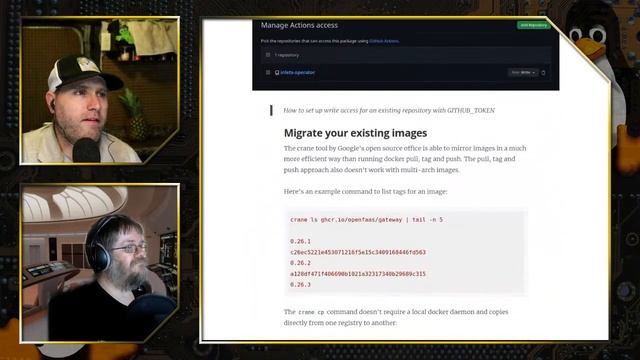This screenshot has width=640, height=360.
Task: Click the trash icon for inlets-operator
Action: click(543, 73)
